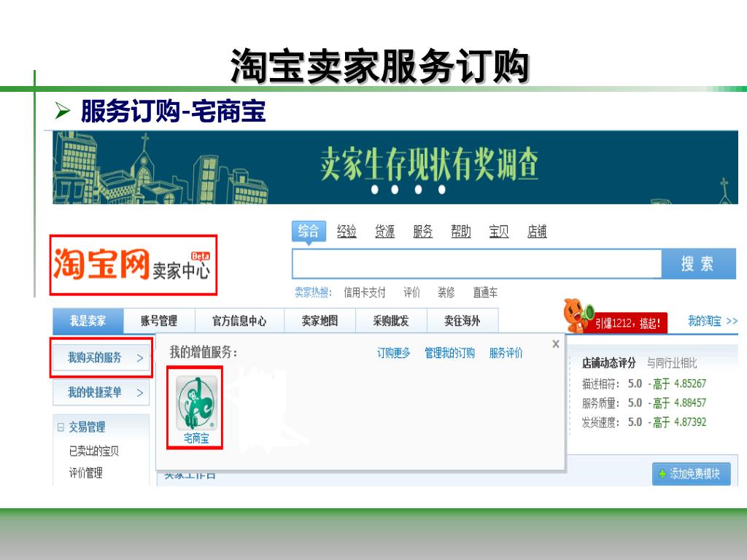Select the 店铺 search tab

tap(537, 231)
